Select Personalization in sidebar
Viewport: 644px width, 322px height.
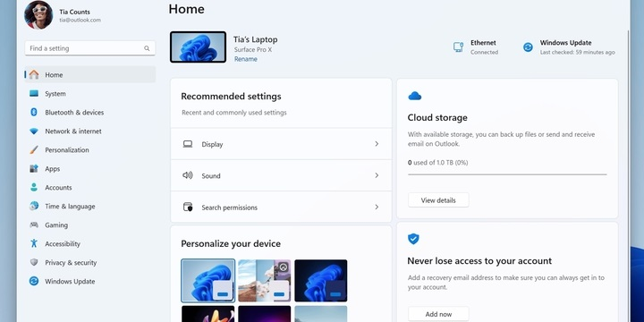coord(90,150)
